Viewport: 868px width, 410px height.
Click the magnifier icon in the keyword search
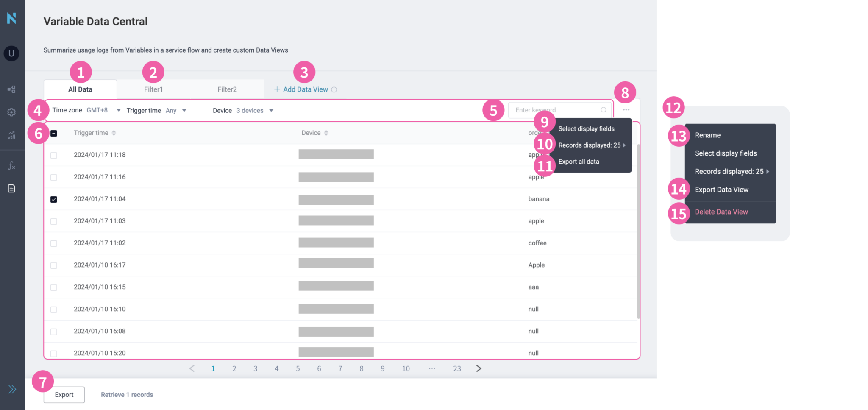[x=604, y=110]
